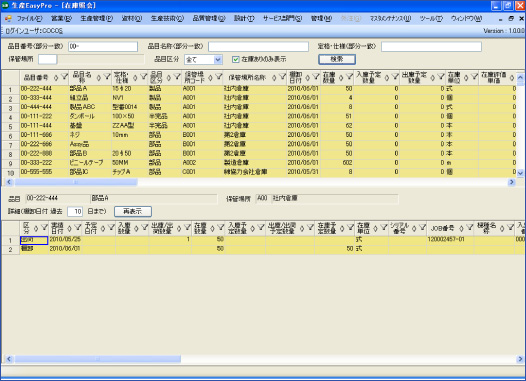Click the cell 製品ABC
Viewport: 526px width, 381px height.
[x=90, y=107]
